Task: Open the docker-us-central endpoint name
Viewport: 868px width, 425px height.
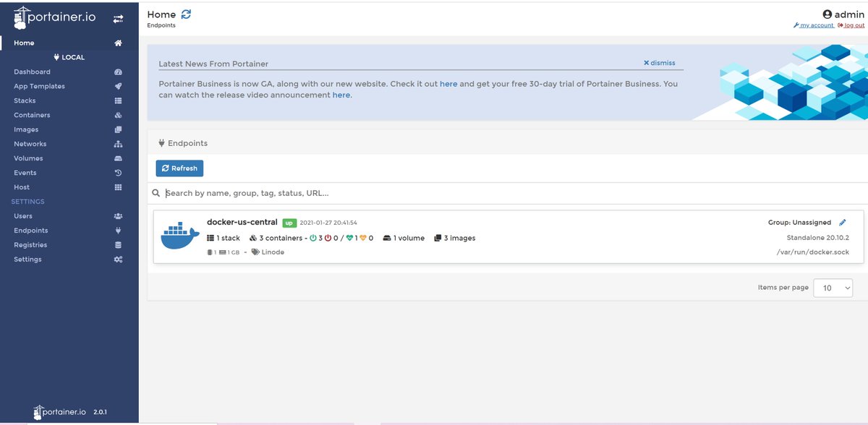Action: pyautogui.click(x=242, y=222)
